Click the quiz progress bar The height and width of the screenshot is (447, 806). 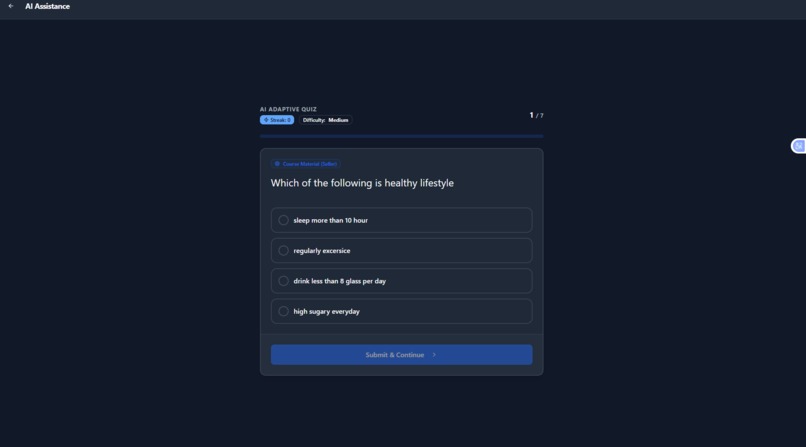coord(401,136)
